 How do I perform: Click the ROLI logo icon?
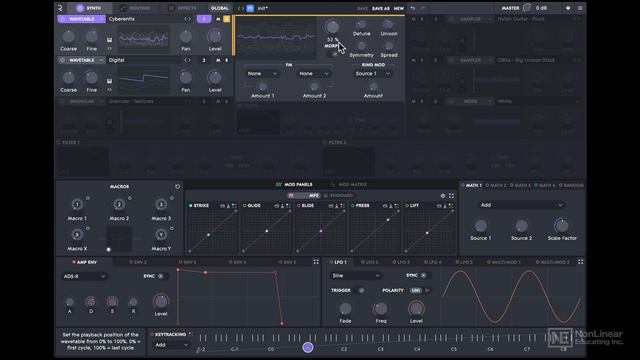click(x=60, y=8)
